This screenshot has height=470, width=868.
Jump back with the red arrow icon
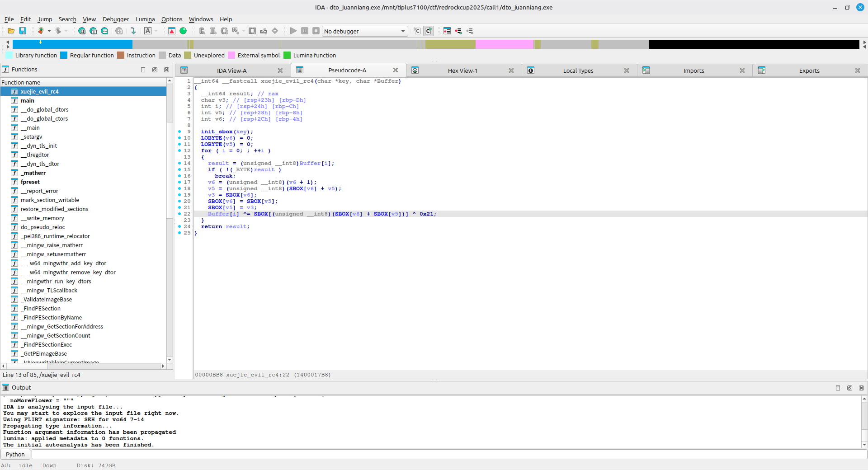(x=41, y=31)
